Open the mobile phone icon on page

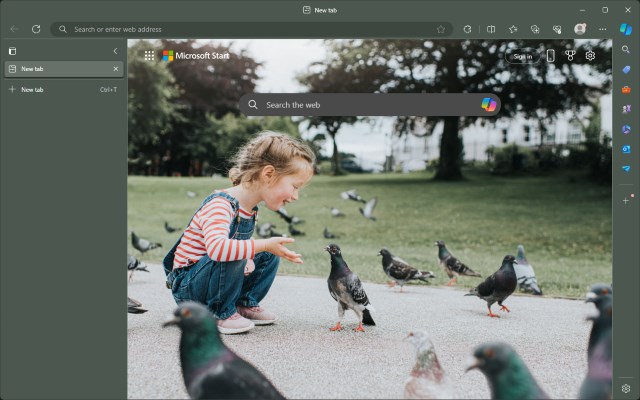[x=551, y=56]
